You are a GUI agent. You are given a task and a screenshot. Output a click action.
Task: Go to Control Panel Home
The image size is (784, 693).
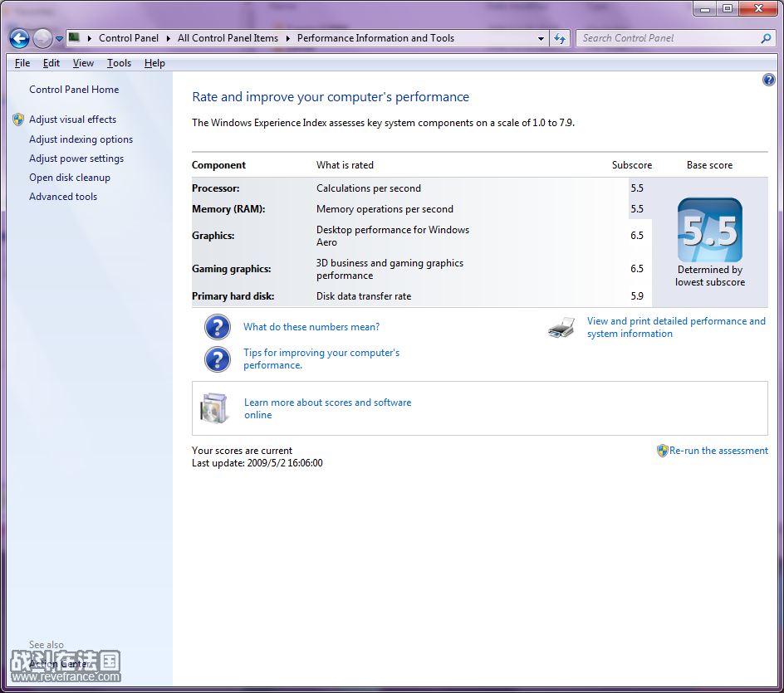[74, 90]
